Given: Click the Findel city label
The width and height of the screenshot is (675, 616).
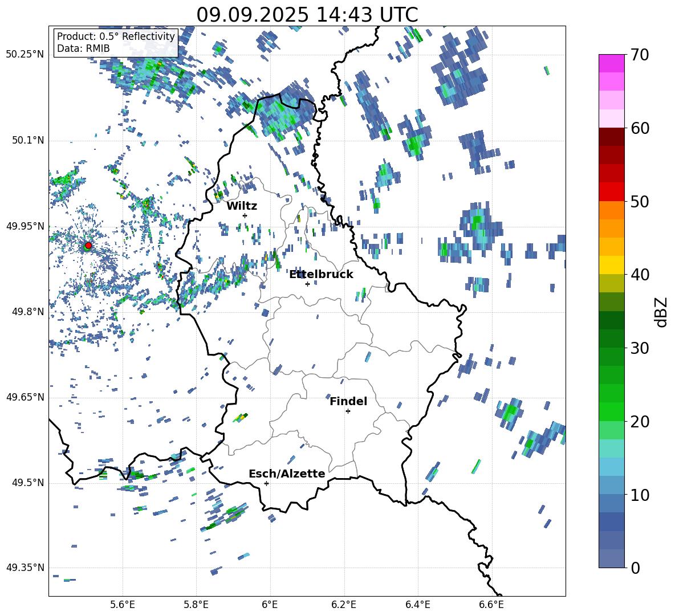Looking at the screenshot, I should pos(348,401).
